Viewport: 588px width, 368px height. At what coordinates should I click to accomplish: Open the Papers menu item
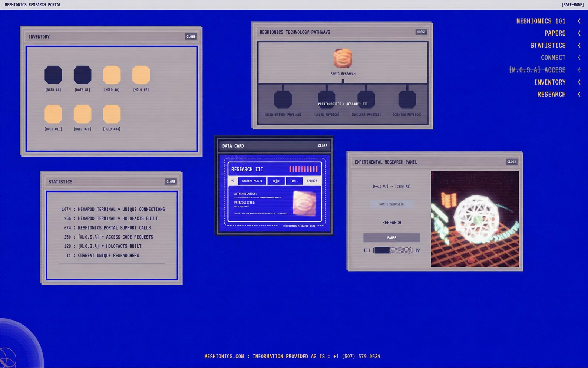[x=555, y=33]
